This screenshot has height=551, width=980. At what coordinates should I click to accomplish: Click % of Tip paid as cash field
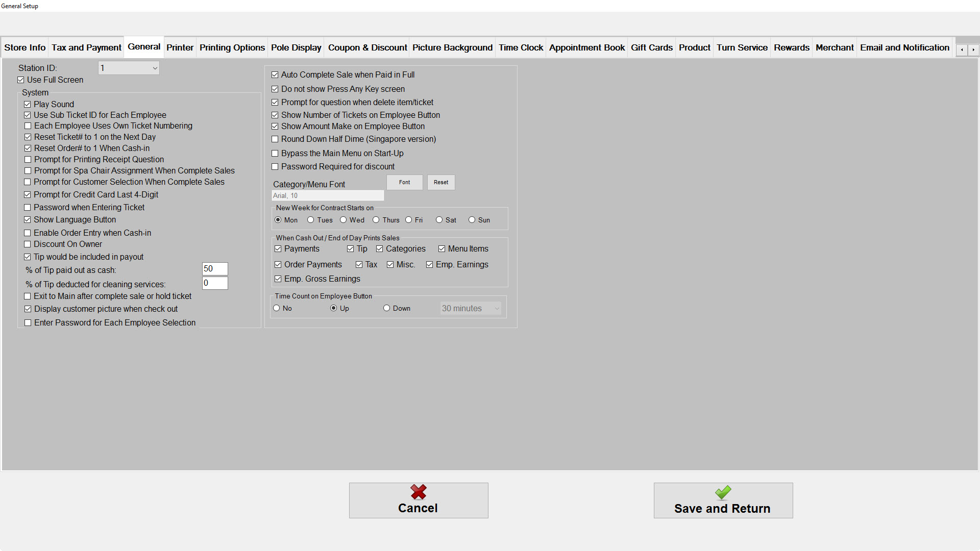[214, 269]
